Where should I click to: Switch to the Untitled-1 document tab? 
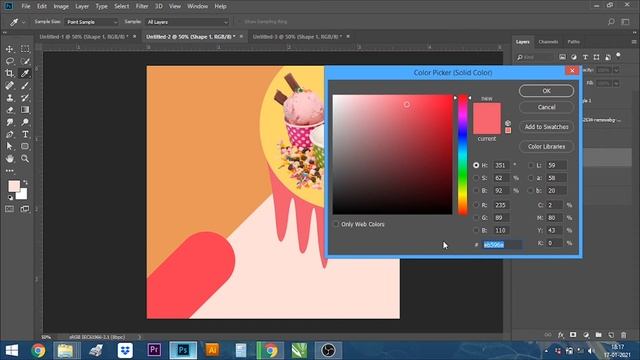point(84,36)
